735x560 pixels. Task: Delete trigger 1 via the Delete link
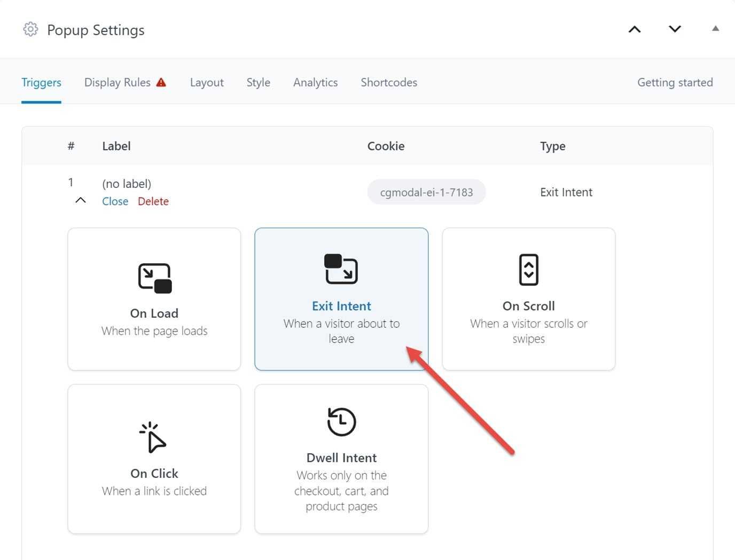pyautogui.click(x=153, y=201)
